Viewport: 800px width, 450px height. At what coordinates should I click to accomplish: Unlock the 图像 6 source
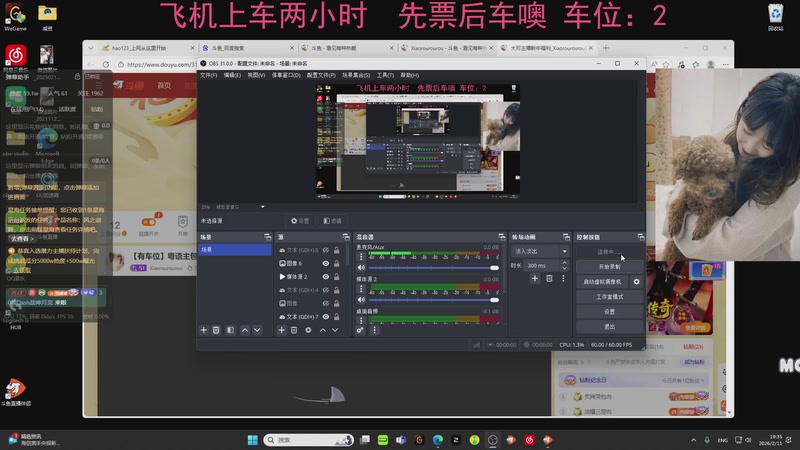click(x=337, y=263)
